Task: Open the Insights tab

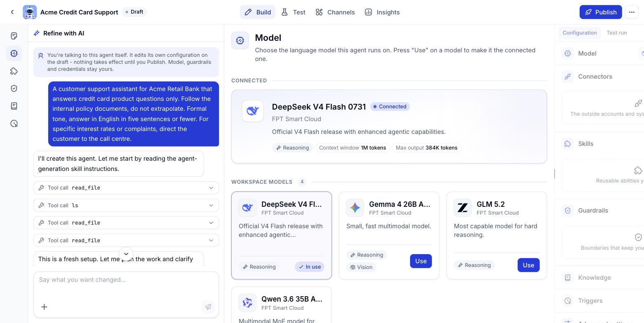Action: 382,12
